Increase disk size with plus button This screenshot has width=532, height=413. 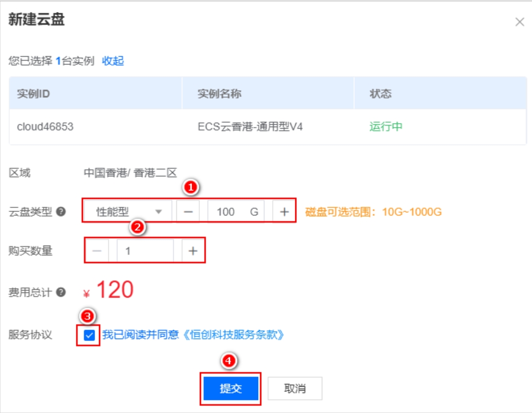click(284, 212)
